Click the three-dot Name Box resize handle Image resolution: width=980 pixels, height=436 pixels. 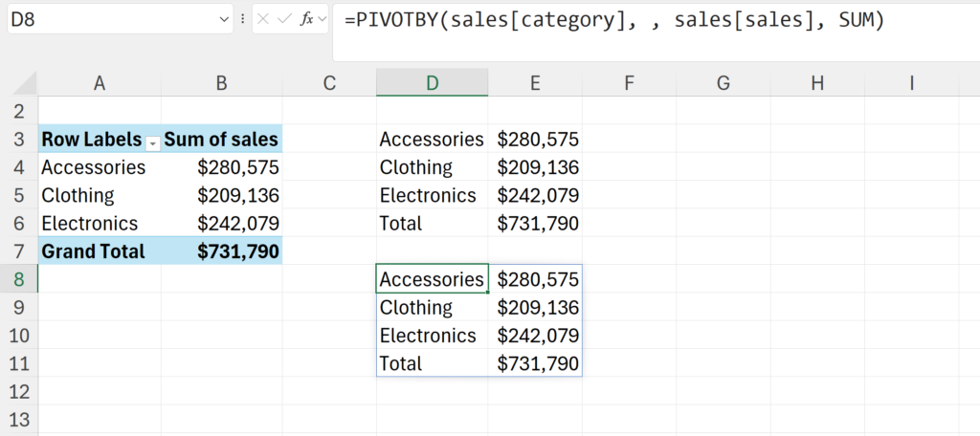coord(242,19)
